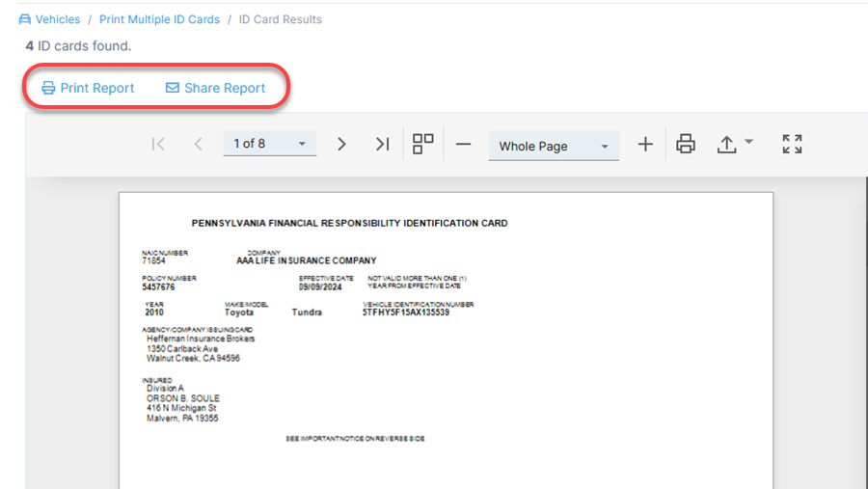
Task: Click the printer icon beside Print Report
Action: tap(48, 88)
